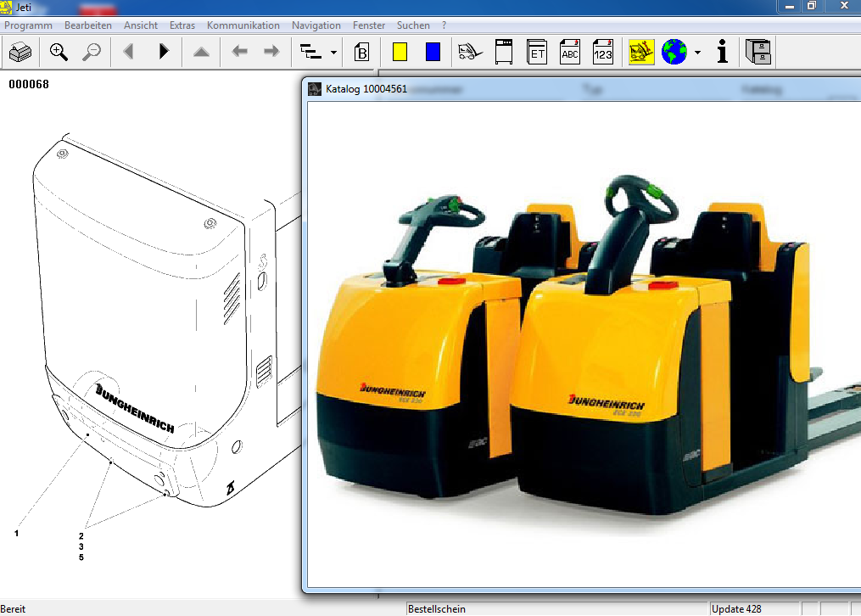Go to next page with black arrow
This screenshot has height=616, width=861.
[x=164, y=53]
